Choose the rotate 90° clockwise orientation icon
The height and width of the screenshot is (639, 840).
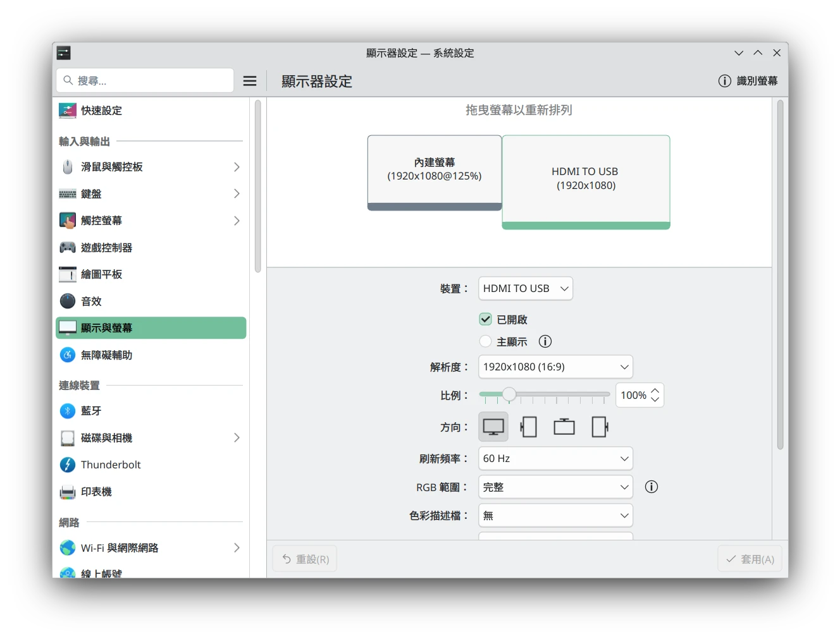pyautogui.click(x=529, y=427)
